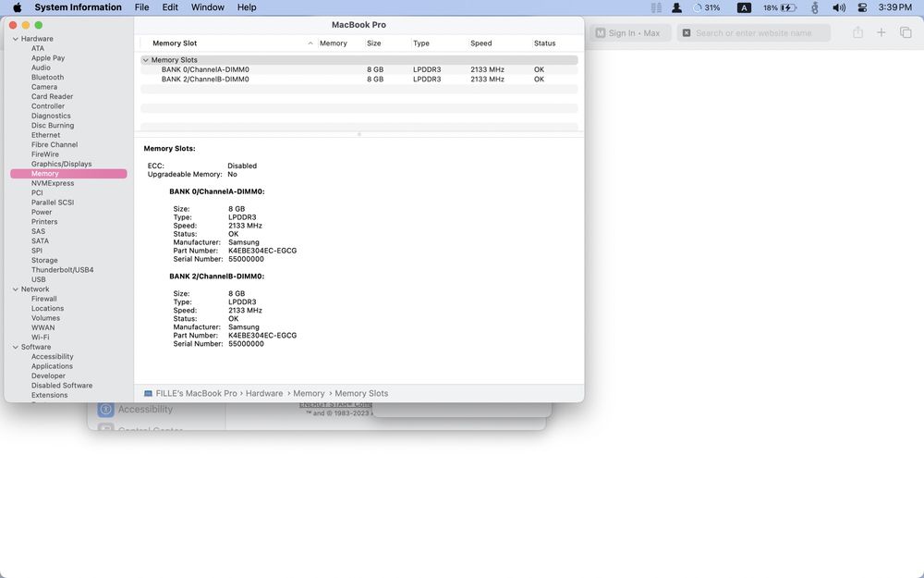This screenshot has height=578, width=924.
Task: Open the Help menu
Action: (247, 7)
